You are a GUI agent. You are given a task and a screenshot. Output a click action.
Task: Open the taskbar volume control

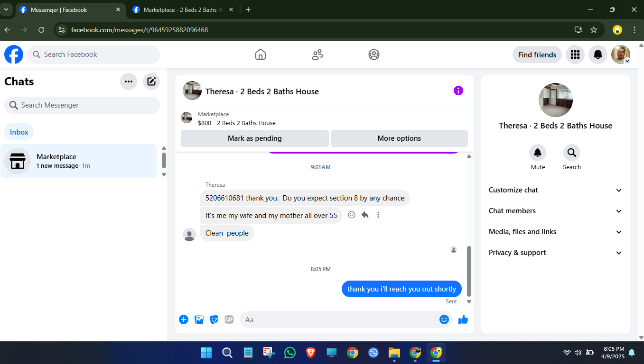coord(578,353)
